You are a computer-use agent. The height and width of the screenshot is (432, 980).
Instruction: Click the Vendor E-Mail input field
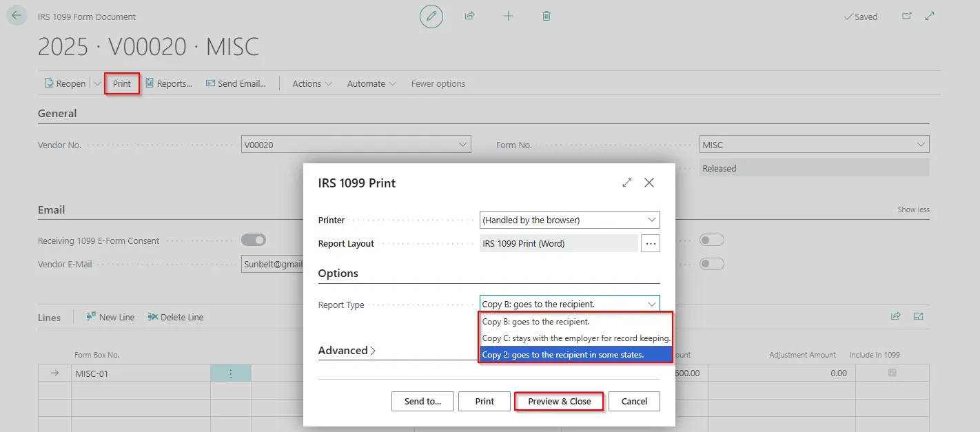pyautogui.click(x=273, y=264)
